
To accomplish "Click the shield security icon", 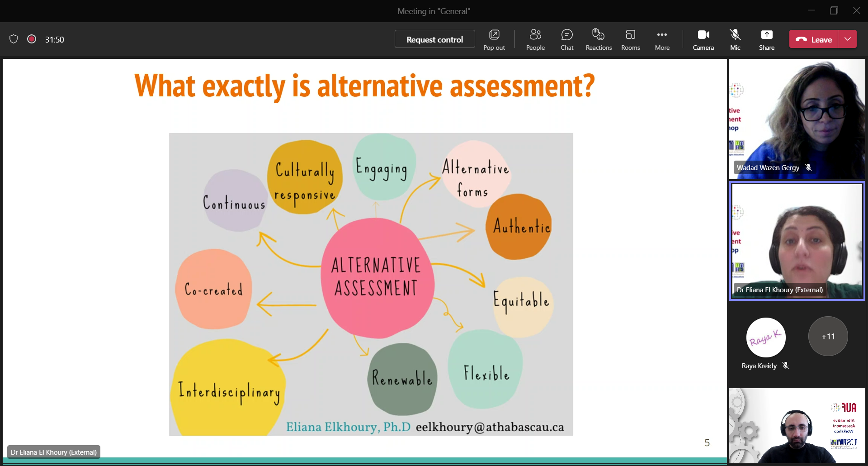I will [14, 39].
